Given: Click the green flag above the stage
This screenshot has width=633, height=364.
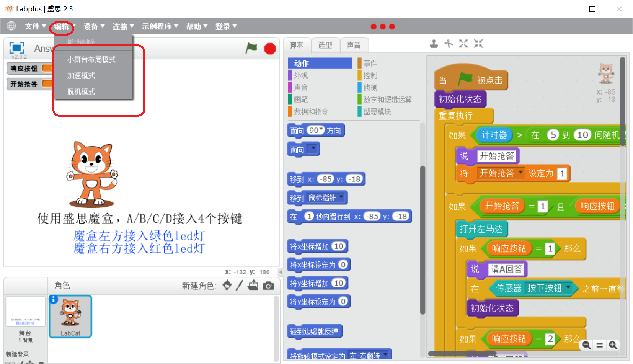Looking at the screenshot, I should click(x=251, y=48).
